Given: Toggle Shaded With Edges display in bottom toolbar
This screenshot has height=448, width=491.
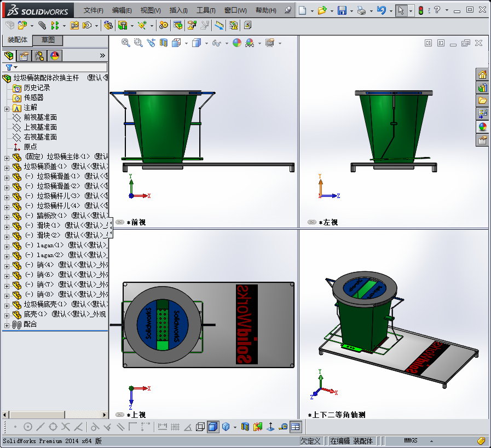Looking at the screenshot, I should pos(213,427).
